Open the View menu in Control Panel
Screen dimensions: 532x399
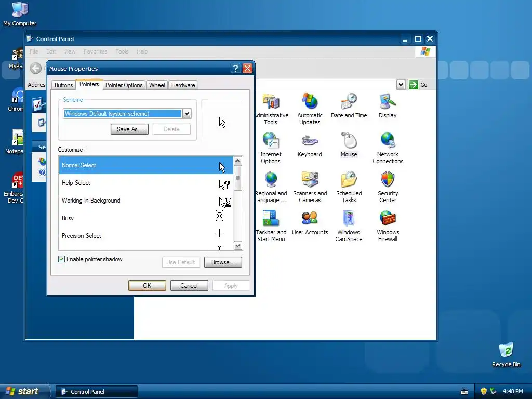70,51
